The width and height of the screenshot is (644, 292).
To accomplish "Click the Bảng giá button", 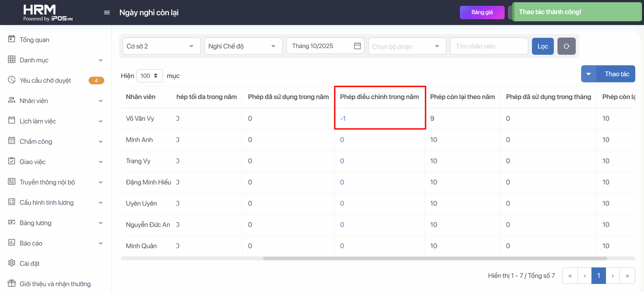I will 482,12.
